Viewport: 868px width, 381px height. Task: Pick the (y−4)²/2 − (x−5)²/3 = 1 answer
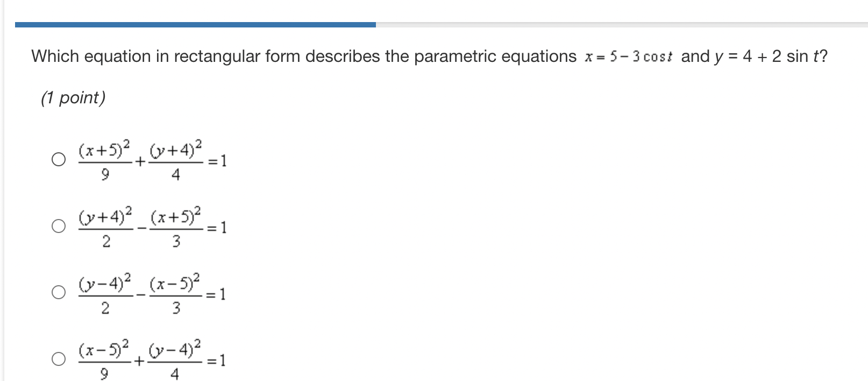coord(59,293)
